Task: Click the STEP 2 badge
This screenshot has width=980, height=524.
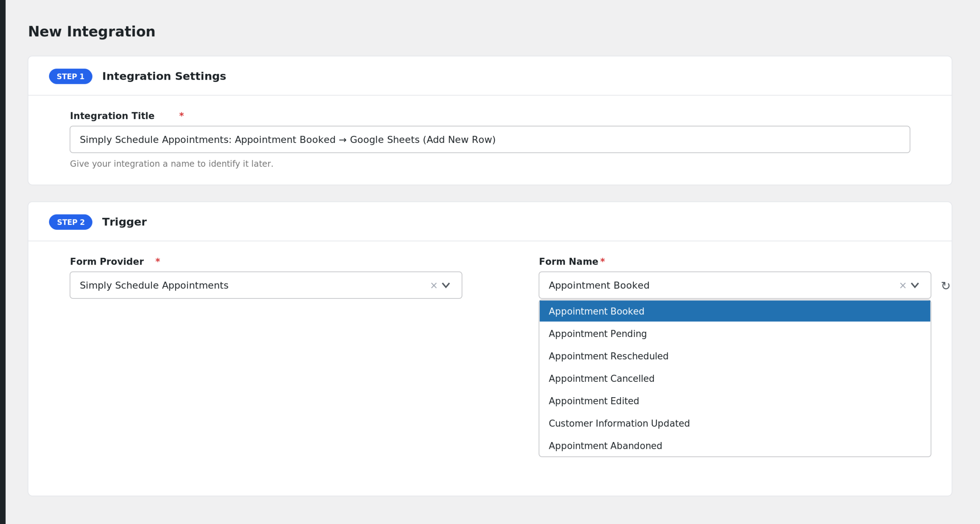Action: [x=70, y=222]
